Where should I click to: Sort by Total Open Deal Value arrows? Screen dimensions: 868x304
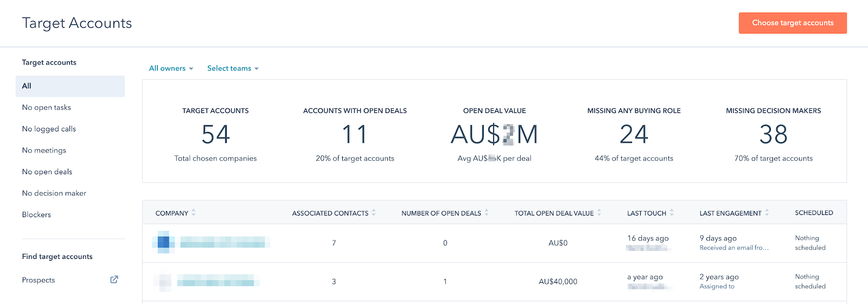pyautogui.click(x=599, y=213)
